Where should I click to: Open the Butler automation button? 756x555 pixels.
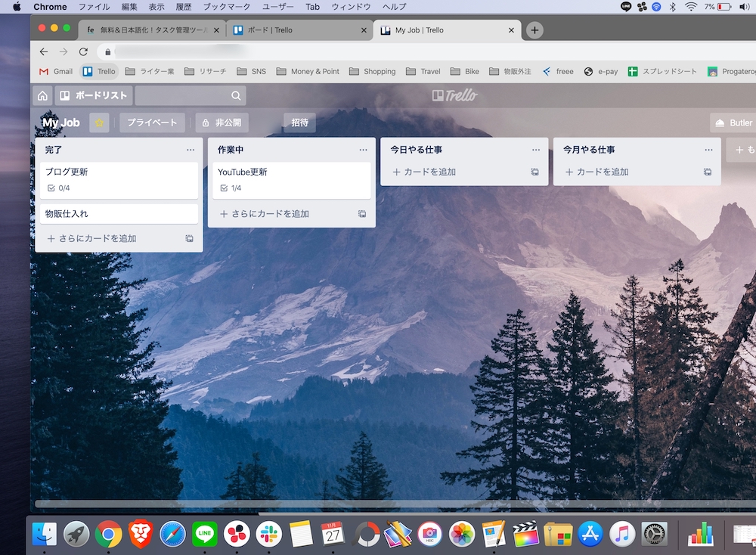733,122
